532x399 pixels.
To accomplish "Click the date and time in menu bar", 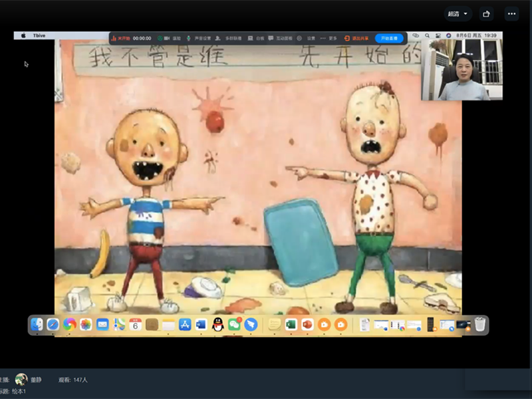I will tap(476, 35).
